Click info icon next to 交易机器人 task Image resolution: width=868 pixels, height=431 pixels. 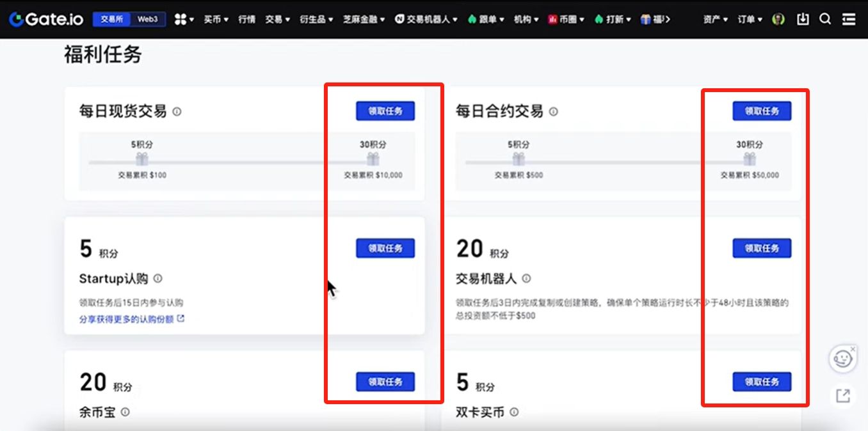click(526, 279)
